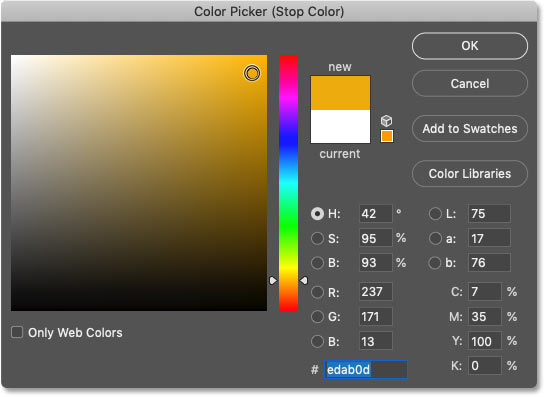Click the right hue slider arrow
545x397 pixels.
304,280
